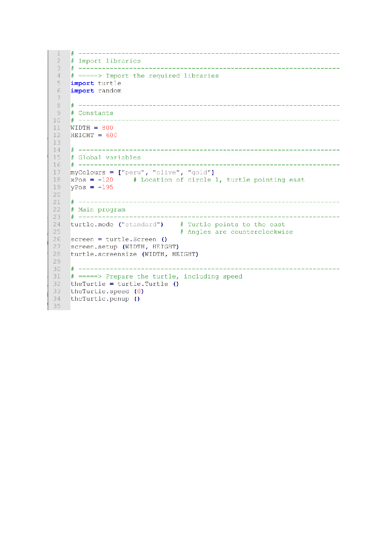Select the 'HEIGHT = 600' constant line
Screen dimensions: 392x554
click(94, 135)
